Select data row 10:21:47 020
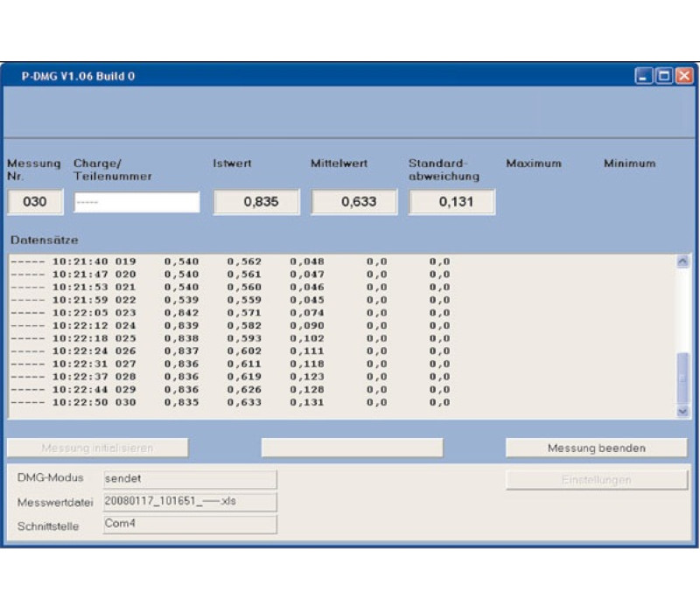700x612 pixels. 230,275
